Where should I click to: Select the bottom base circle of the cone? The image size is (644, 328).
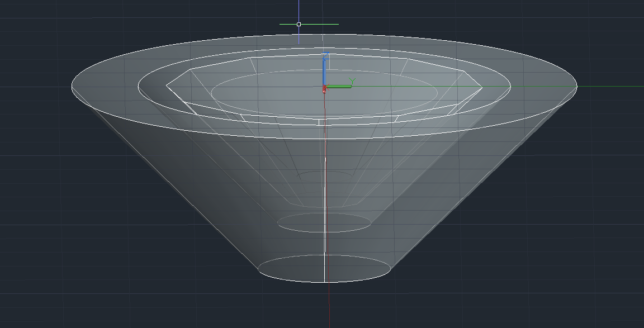[291, 279]
